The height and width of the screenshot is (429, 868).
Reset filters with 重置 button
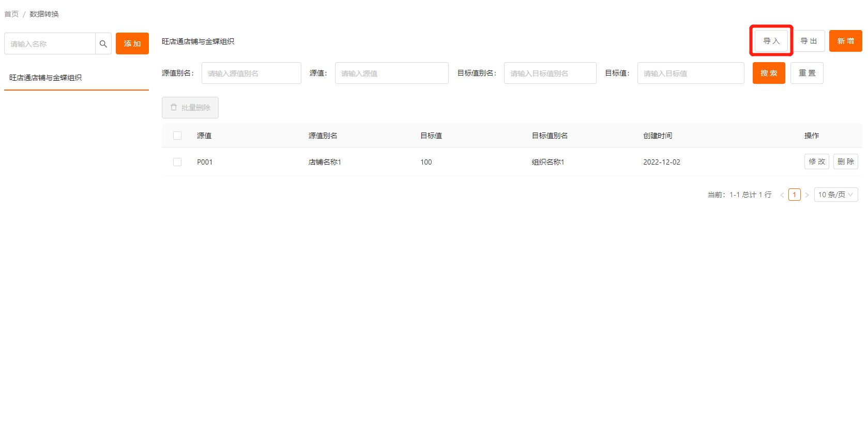(806, 73)
